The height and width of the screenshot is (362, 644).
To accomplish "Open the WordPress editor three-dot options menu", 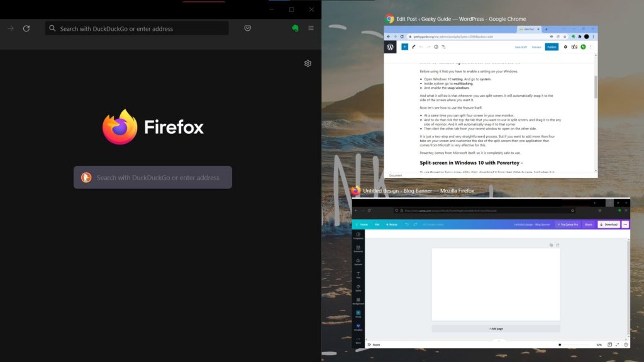I will point(591,47).
